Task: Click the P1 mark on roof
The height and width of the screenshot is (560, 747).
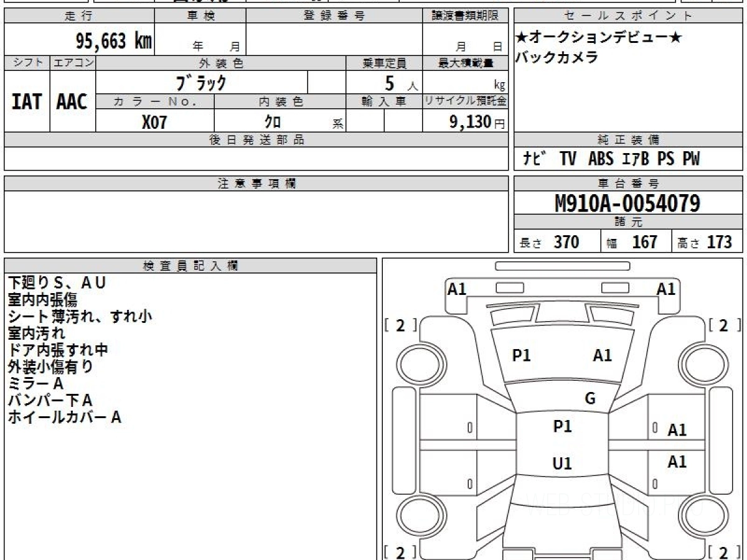Action: [563, 426]
